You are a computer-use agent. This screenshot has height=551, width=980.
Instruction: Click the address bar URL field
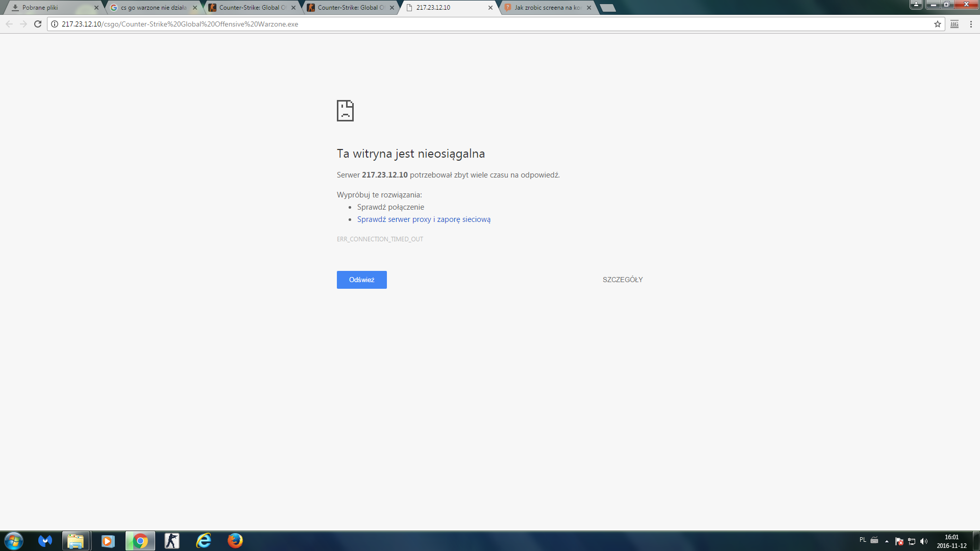click(x=459, y=24)
